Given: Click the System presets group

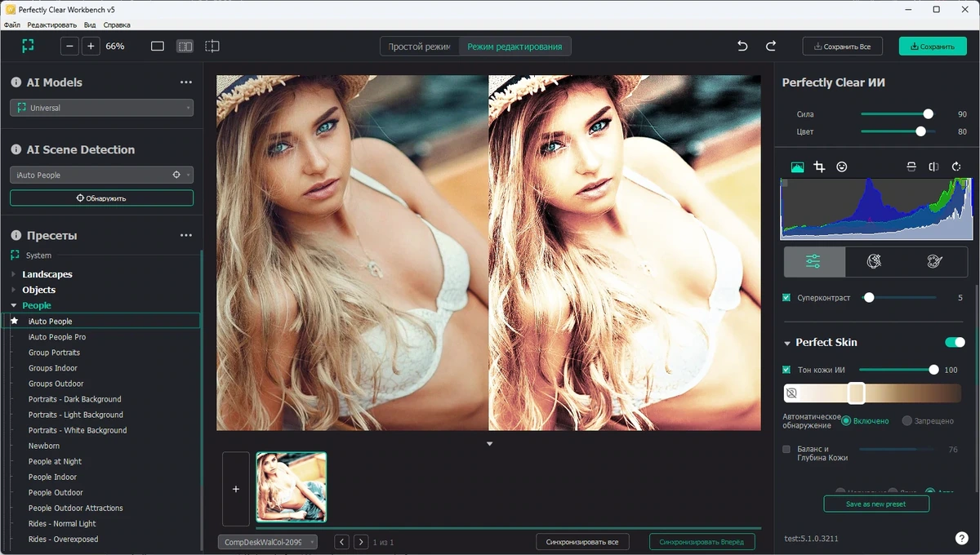Looking at the screenshot, I should tap(38, 255).
